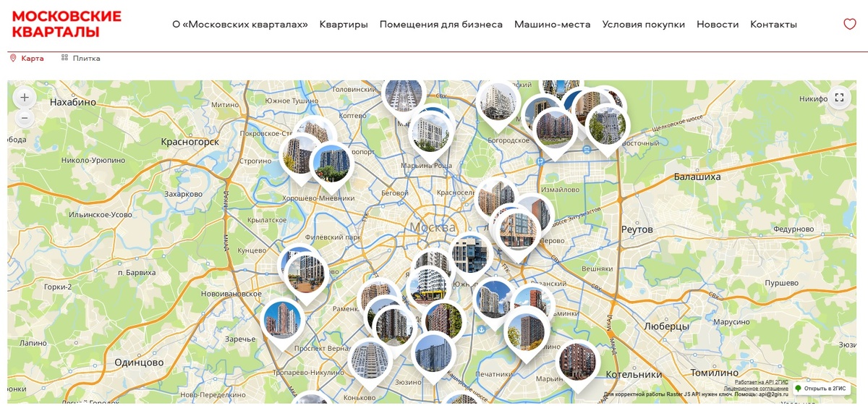Go to Помещения для бизнеса
Screen dimensions: 868x419
441,25
